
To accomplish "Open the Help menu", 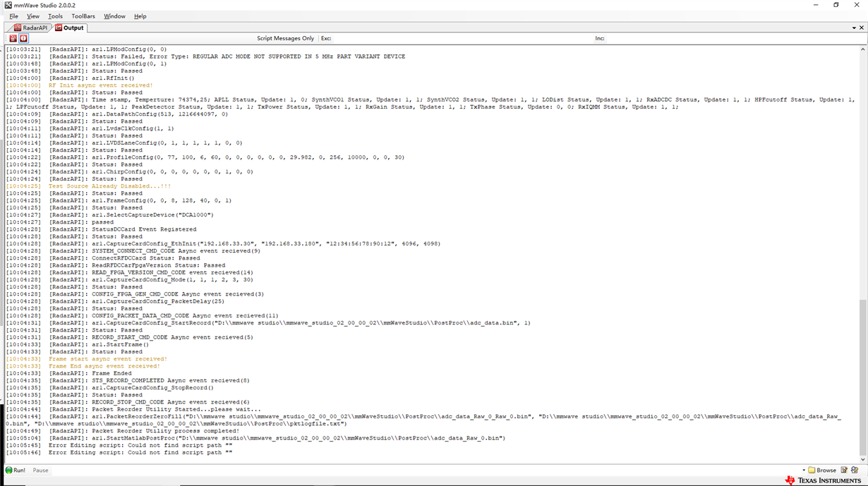I will click(x=140, y=16).
